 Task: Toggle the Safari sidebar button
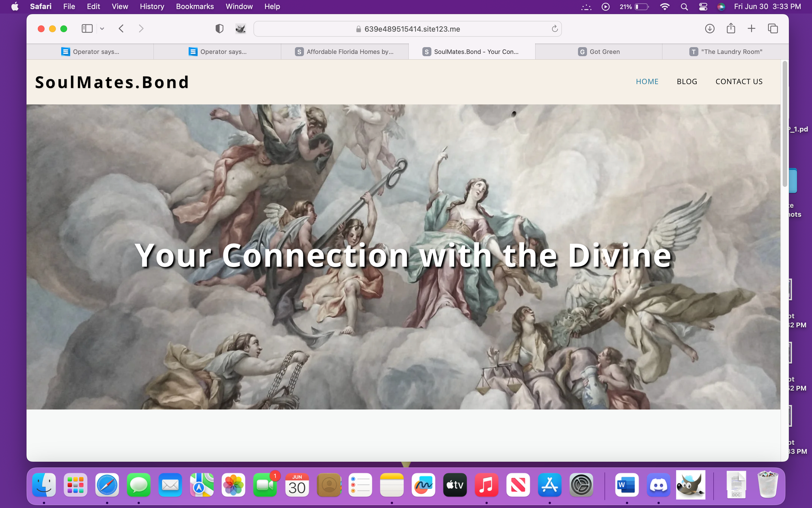pyautogui.click(x=87, y=28)
